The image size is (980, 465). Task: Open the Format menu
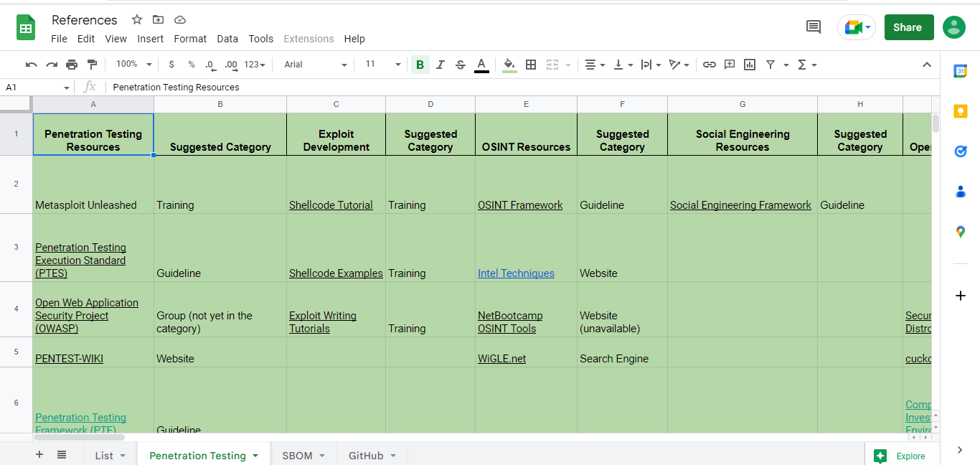point(190,39)
